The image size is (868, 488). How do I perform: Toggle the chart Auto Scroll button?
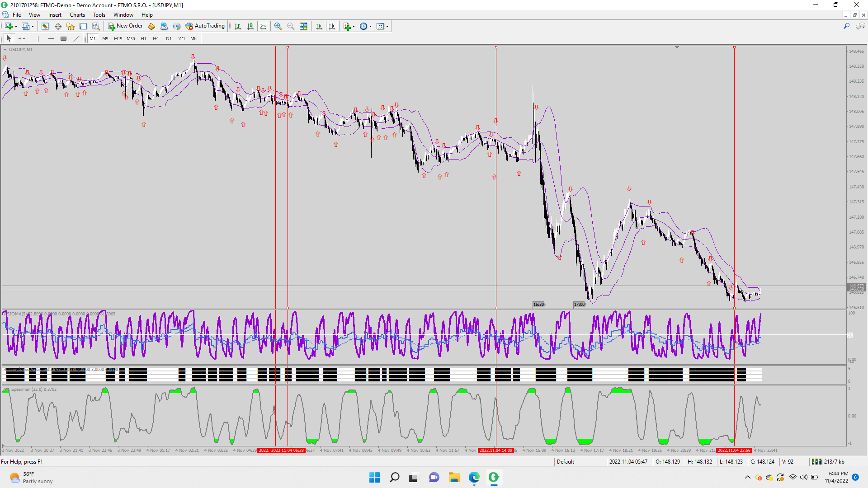click(x=319, y=26)
